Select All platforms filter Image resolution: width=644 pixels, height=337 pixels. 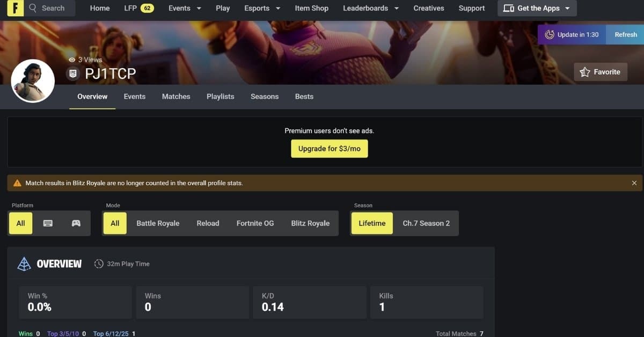(20, 223)
